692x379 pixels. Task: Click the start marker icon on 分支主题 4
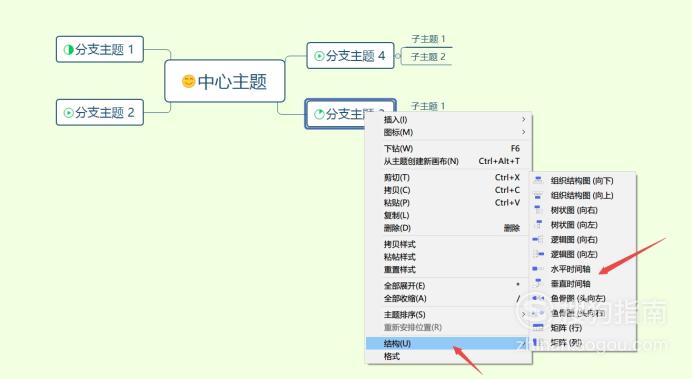point(319,56)
